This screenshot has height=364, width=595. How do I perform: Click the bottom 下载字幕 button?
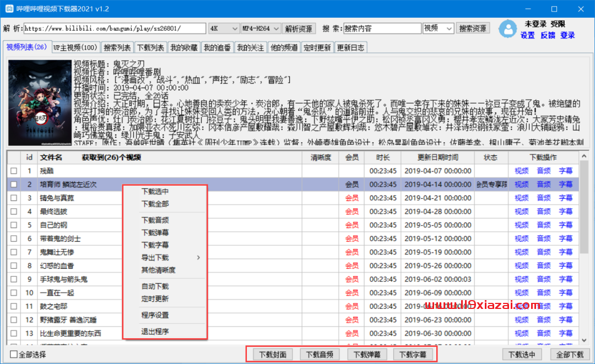tap(413, 355)
